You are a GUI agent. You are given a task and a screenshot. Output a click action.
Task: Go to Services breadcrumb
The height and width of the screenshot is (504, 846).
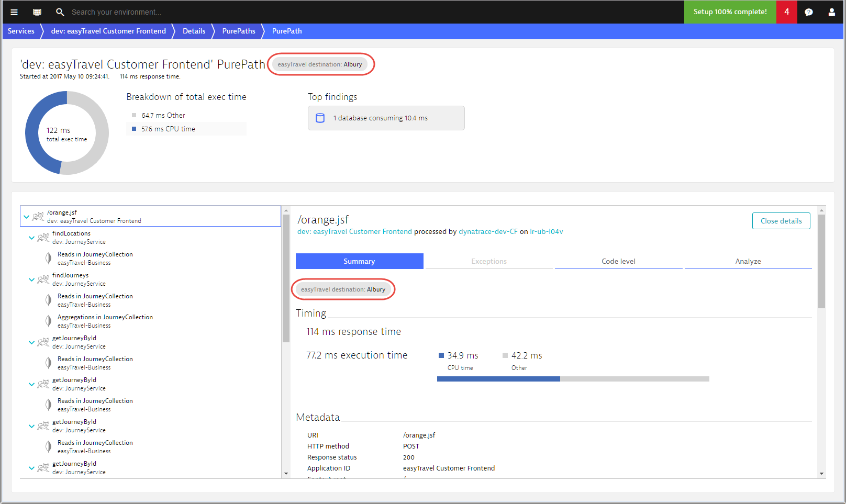click(21, 31)
